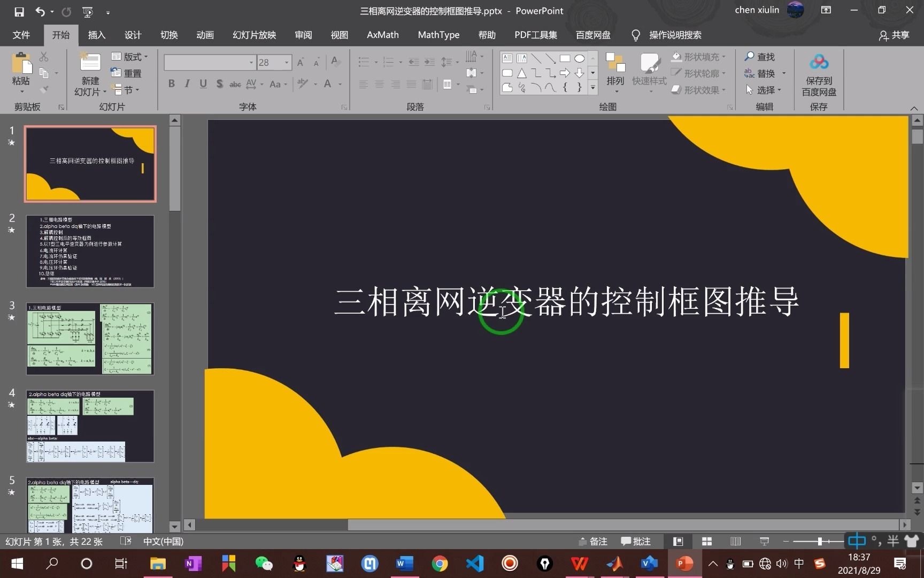
Task: Open Chrome from the taskbar
Action: click(x=440, y=564)
